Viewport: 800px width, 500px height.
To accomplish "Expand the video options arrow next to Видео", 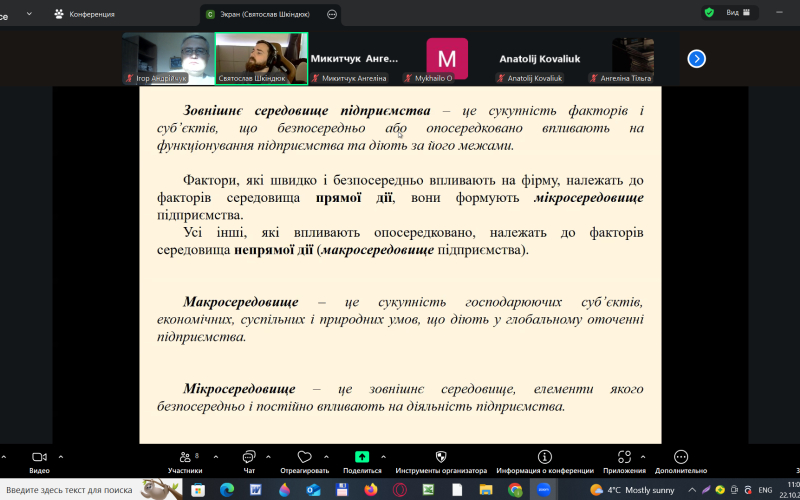I will pyautogui.click(x=60, y=455).
